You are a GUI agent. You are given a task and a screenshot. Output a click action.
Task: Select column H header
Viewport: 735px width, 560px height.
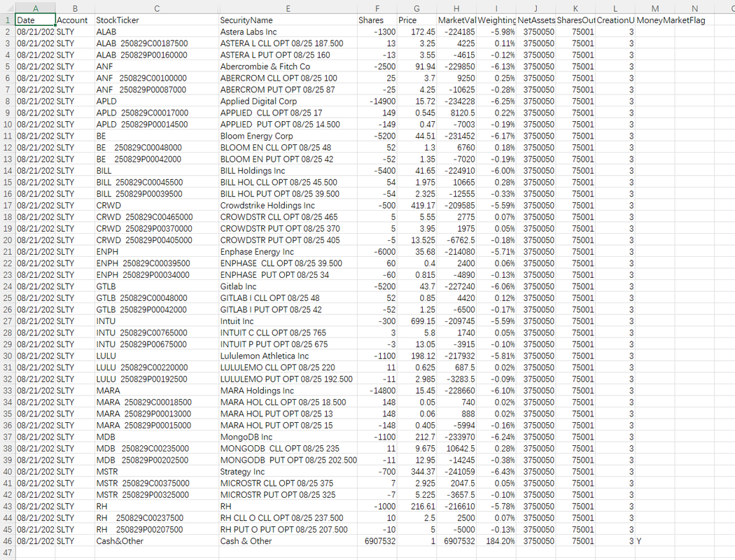pos(456,8)
